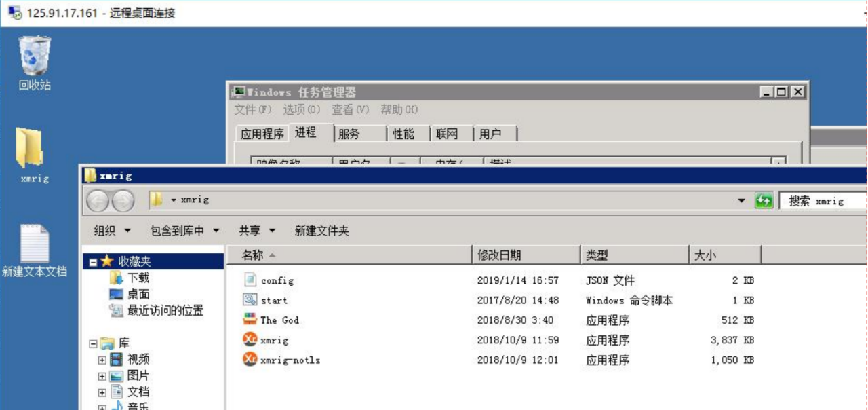Sort files by 修改日期 column header
This screenshot has width=868, height=410.
[x=526, y=255]
